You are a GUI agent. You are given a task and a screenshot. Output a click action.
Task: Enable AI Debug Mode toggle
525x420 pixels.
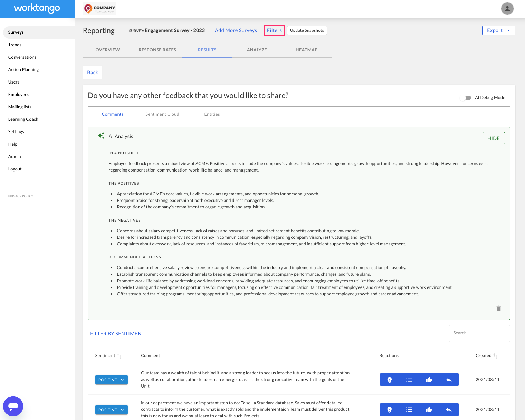click(x=466, y=98)
